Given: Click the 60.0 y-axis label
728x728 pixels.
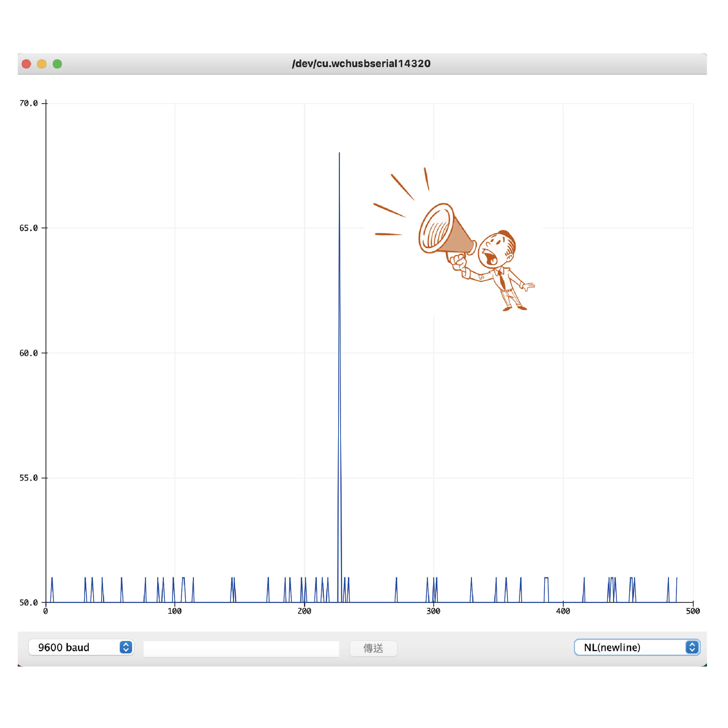Looking at the screenshot, I should (29, 353).
